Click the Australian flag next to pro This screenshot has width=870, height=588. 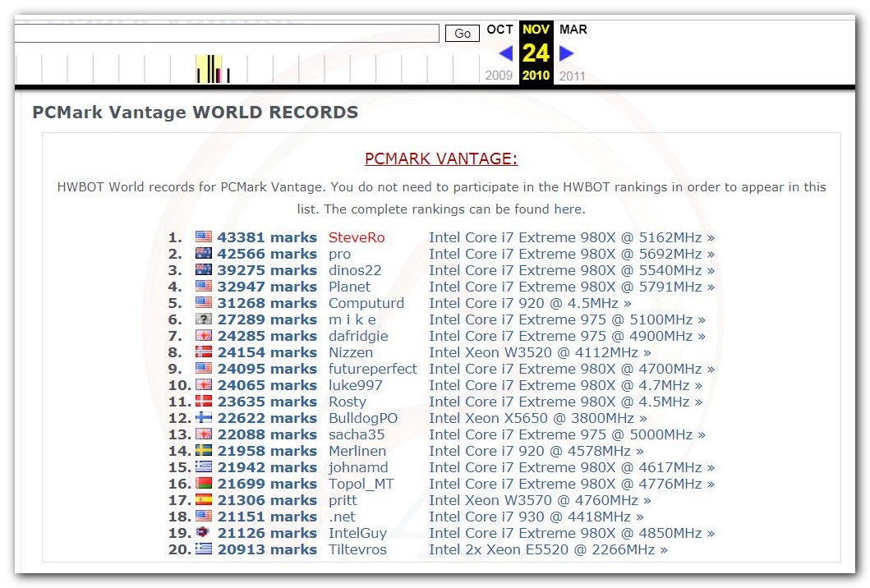click(x=204, y=254)
